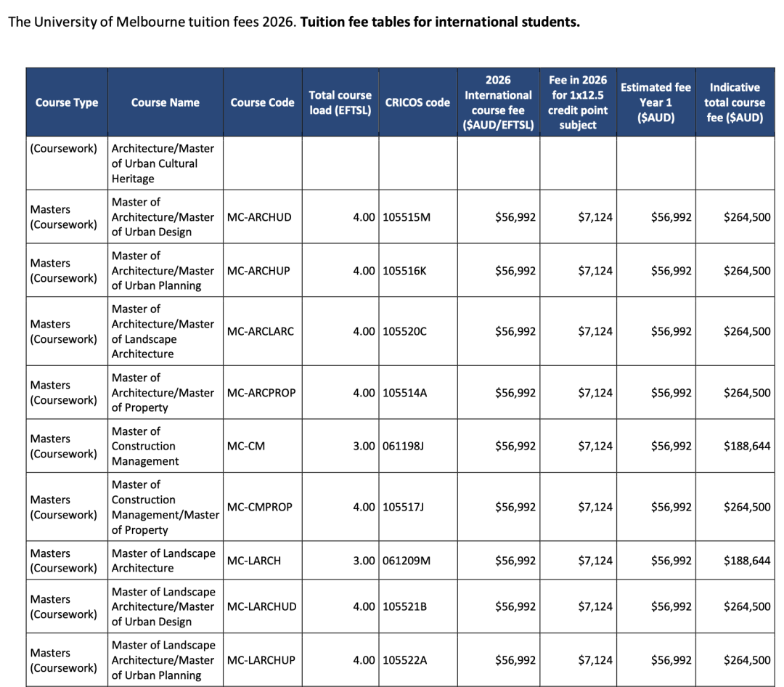Click the 'Indicative total course fee' header
Screen dimensions: 784x687
pos(735,102)
